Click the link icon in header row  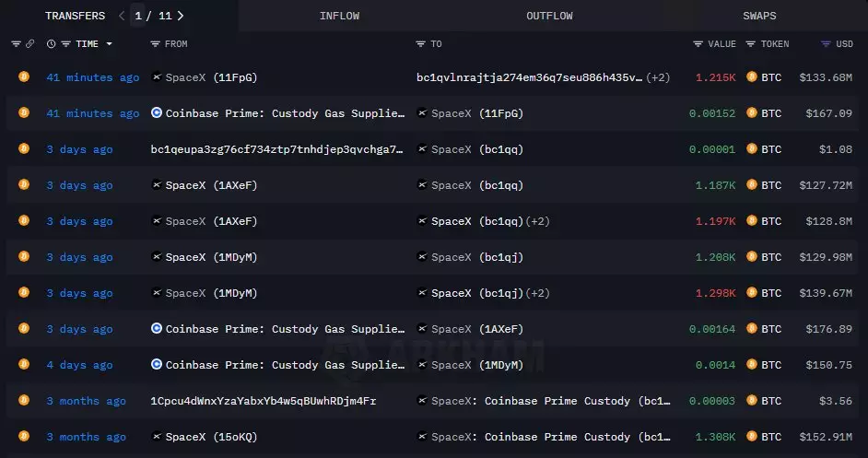click(x=29, y=44)
